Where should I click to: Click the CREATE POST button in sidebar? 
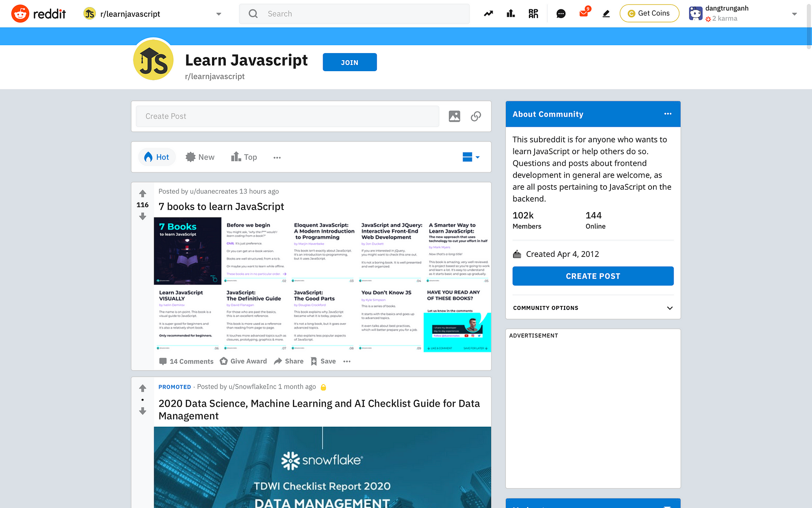[593, 276]
